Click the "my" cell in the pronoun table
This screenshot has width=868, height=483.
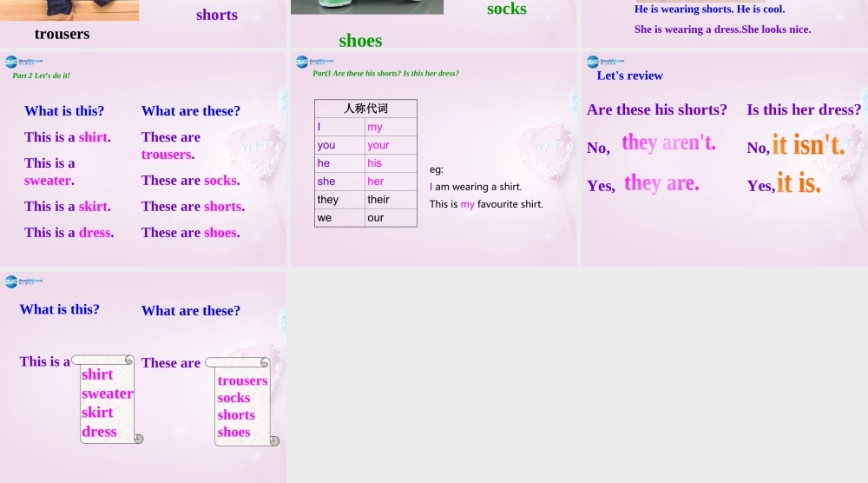[x=391, y=127]
